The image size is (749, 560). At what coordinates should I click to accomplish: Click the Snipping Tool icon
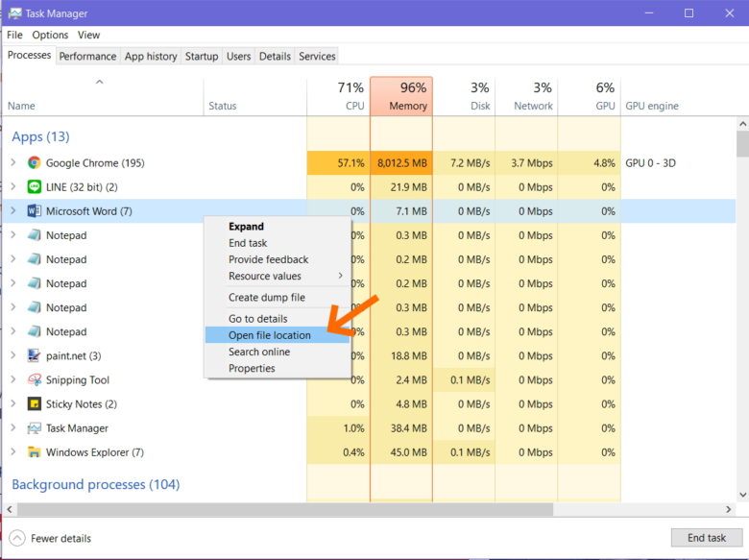(x=35, y=380)
